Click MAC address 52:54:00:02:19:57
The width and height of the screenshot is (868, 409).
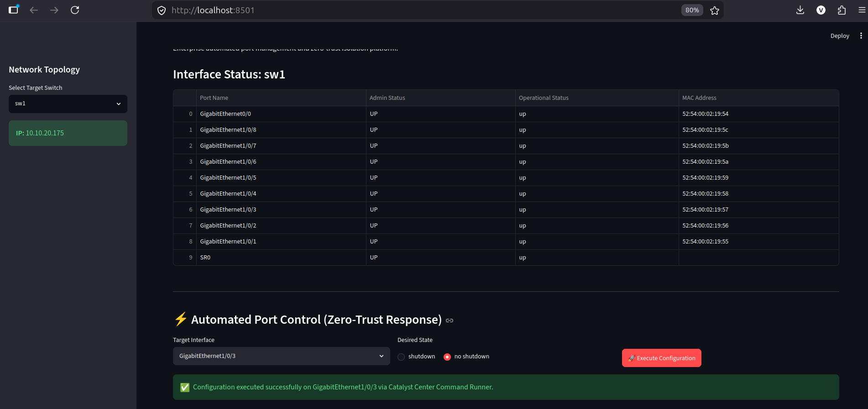[x=758, y=210]
